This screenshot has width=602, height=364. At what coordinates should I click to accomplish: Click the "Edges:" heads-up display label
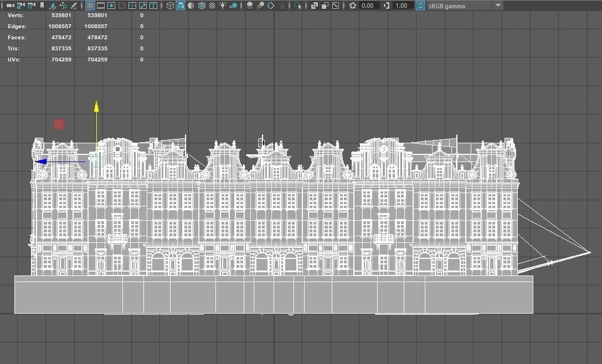coord(17,27)
